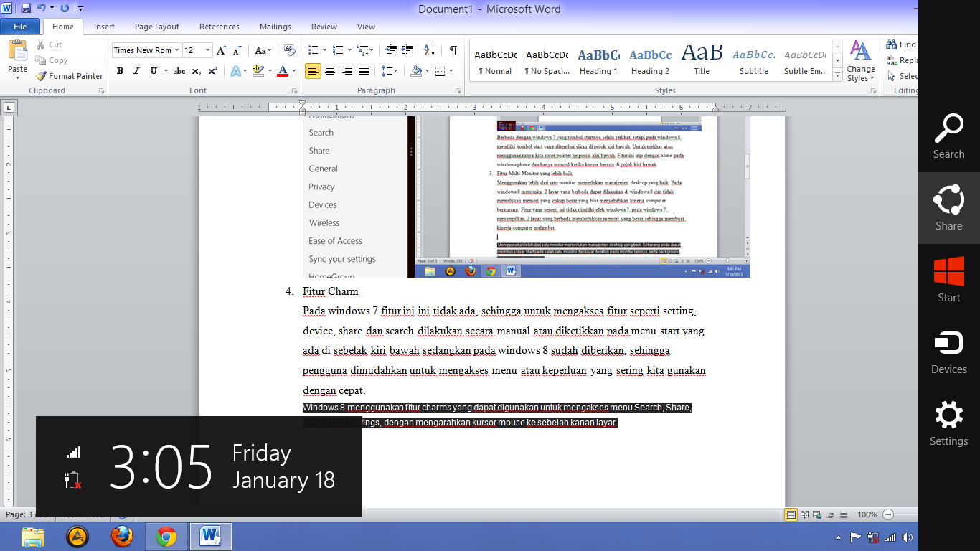Align paragraph text to the right
This screenshot has height=551, width=980.
347,71
